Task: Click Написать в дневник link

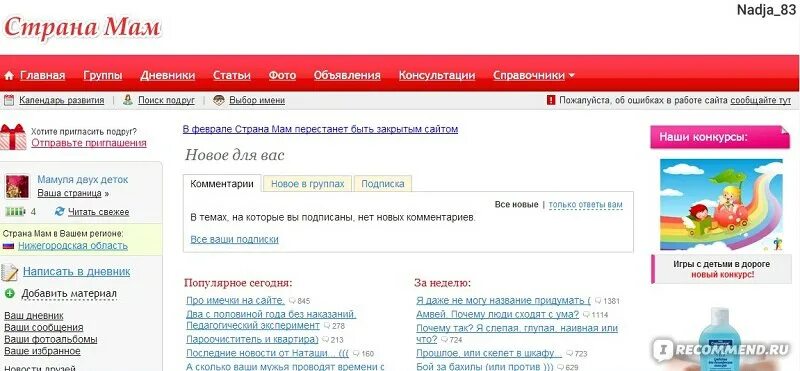Action: click(x=77, y=271)
